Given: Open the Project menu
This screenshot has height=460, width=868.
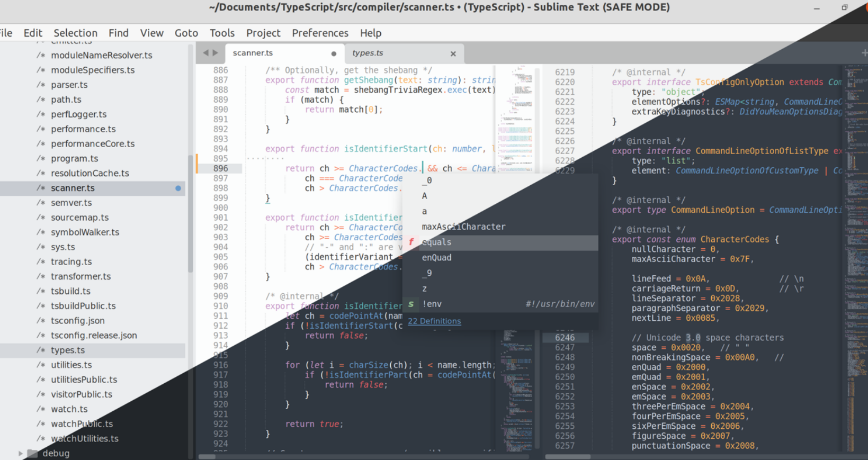Looking at the screenshot, I should (x=263, y=33).
